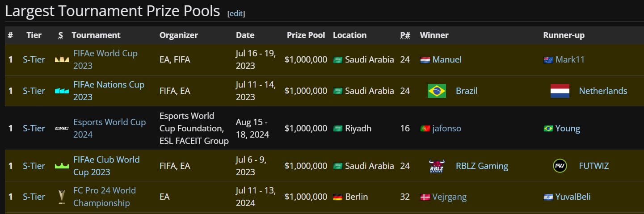Open jafonso's player page
Screen dimensions: 644x214
tap(447, 128)
